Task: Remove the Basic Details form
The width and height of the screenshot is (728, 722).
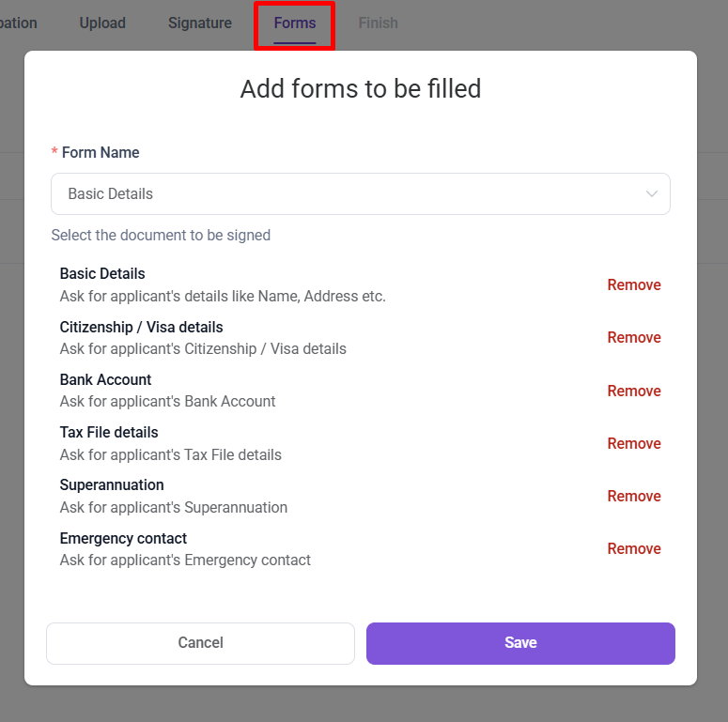Action: pyautogui.click(x=634, y=285)
